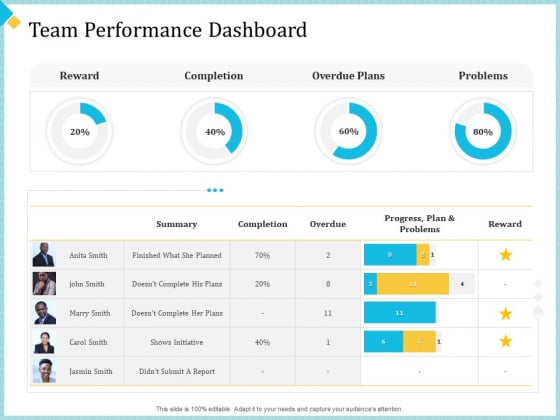Click the blue segment in Carol Smith's progress bar
This screenshot has width=560, height=420.
[x=384, y=341]
